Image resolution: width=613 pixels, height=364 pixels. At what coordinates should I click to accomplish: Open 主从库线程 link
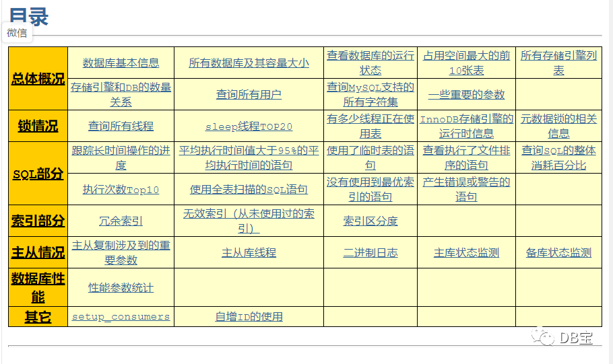249,253
